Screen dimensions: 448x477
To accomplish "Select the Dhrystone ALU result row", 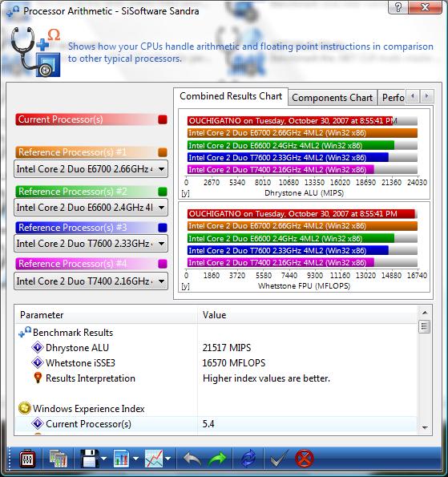I will pyautogui.click(x=216, y=347).
